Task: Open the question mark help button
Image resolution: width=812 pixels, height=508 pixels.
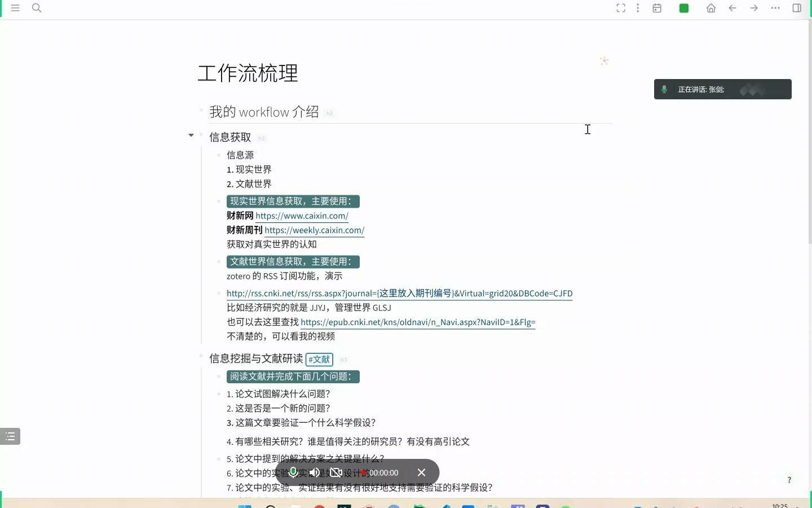Action: click(x=789, y=480)
